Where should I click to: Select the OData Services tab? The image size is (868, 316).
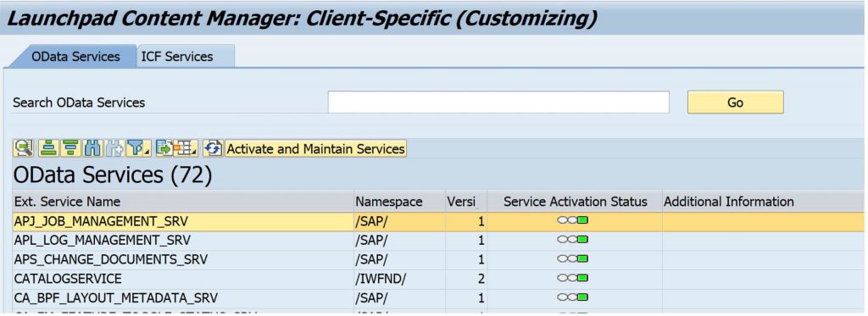[x=75, y=57]
